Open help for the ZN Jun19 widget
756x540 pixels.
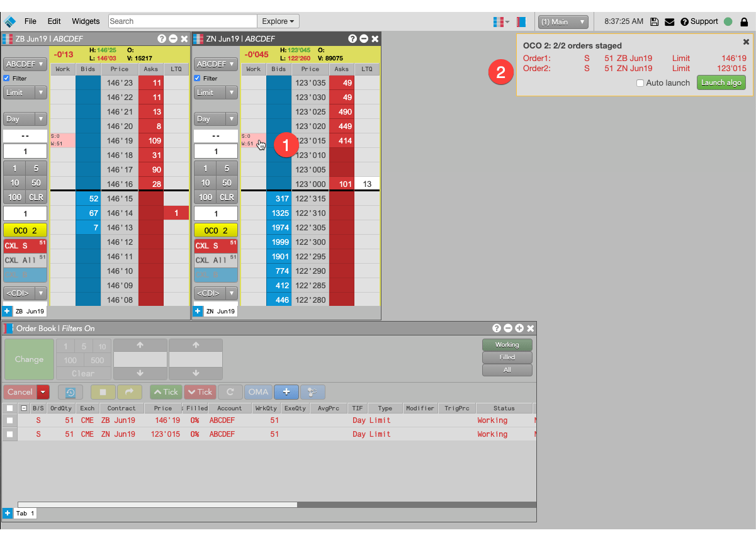tap(353, 38)
